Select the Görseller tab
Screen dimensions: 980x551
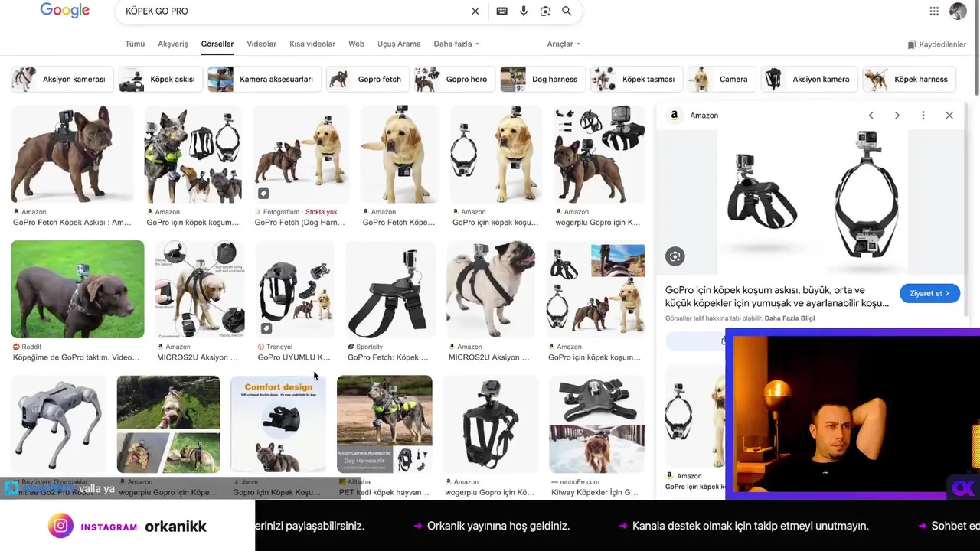click(217, 44)
